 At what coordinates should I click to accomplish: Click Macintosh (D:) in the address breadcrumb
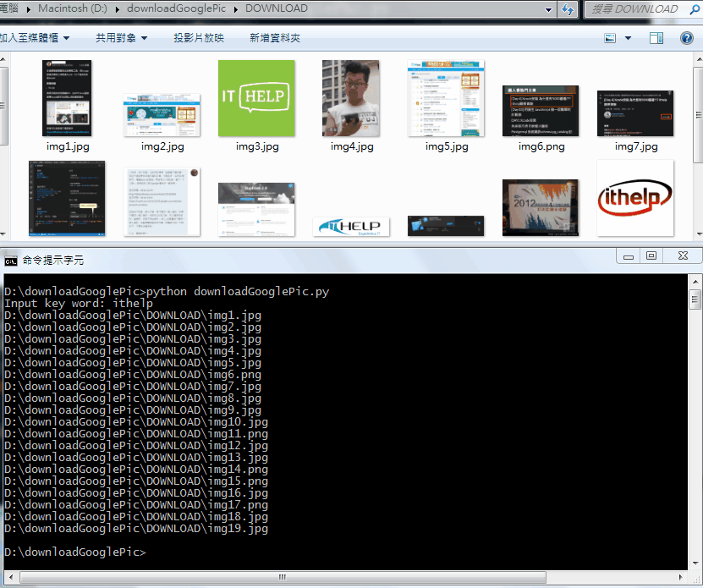coord(73,8)
